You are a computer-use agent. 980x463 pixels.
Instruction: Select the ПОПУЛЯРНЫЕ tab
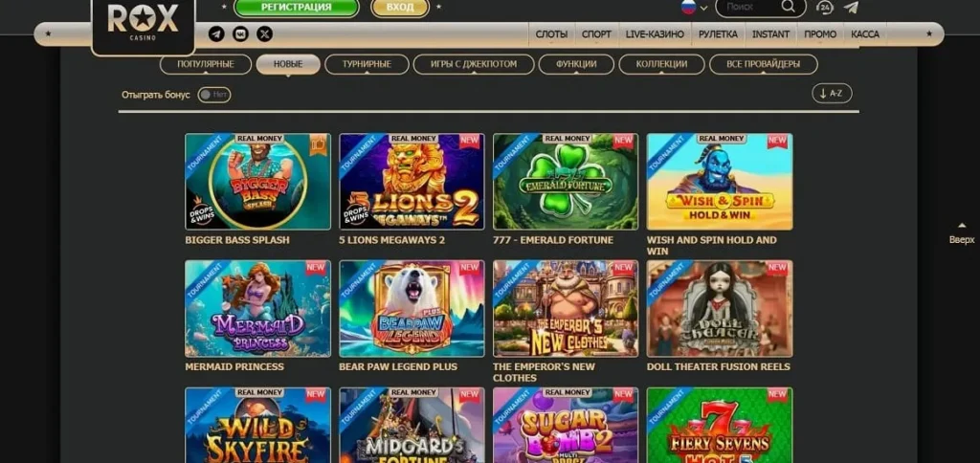(206, 64)
